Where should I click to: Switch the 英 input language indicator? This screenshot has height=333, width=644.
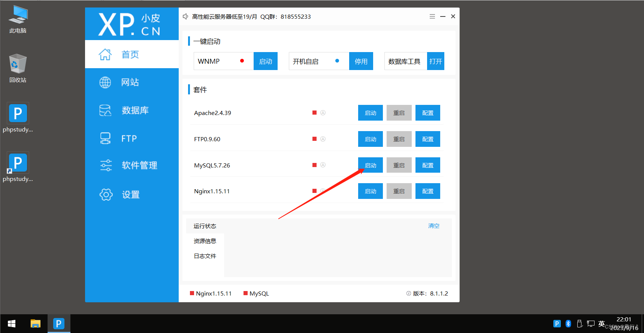click(x=602, y=324)
